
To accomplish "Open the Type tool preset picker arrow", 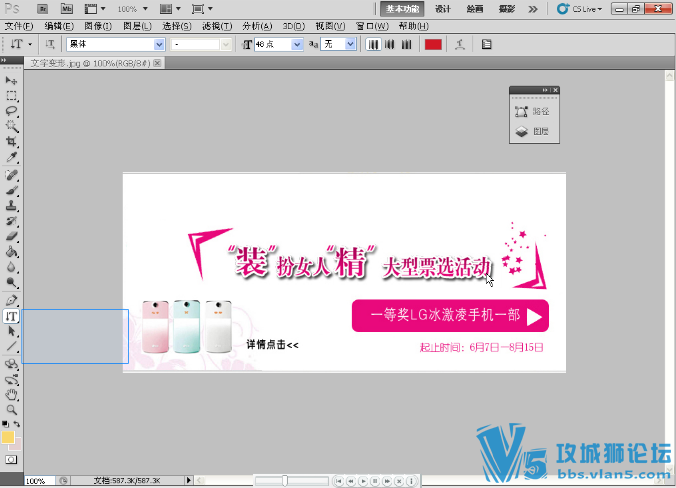I will tap(30, 44).
